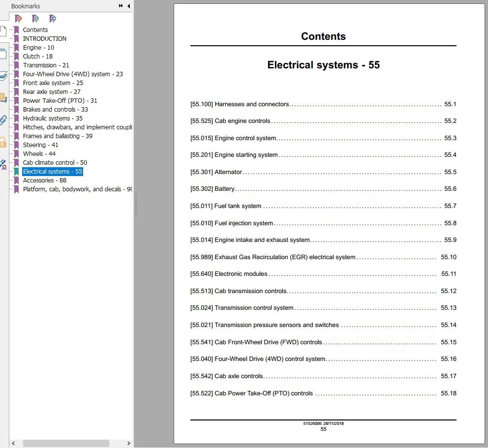Click [55.522] Cab Power Take-Off controls entry
Screen dimensions: 488x448
pyautogui.click(x=323, y=393)
